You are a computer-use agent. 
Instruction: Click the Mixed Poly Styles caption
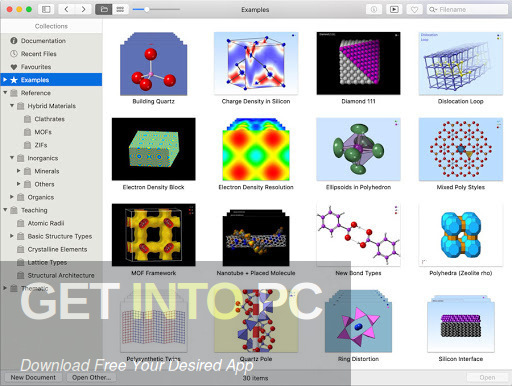pyautogui.click(x=461, y=187)
